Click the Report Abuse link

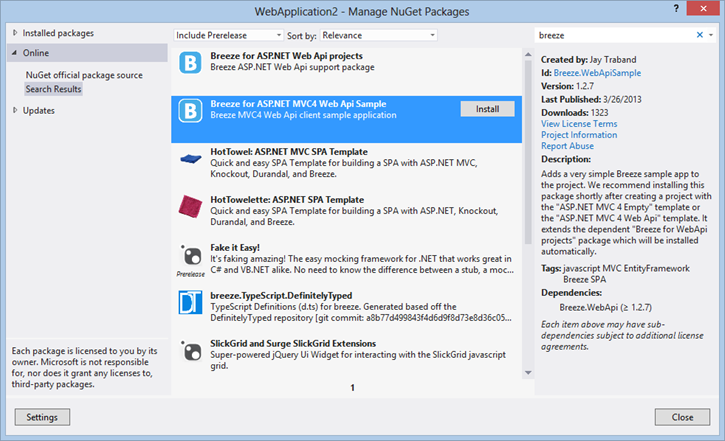pyautogui.click(x=567, y=146)
